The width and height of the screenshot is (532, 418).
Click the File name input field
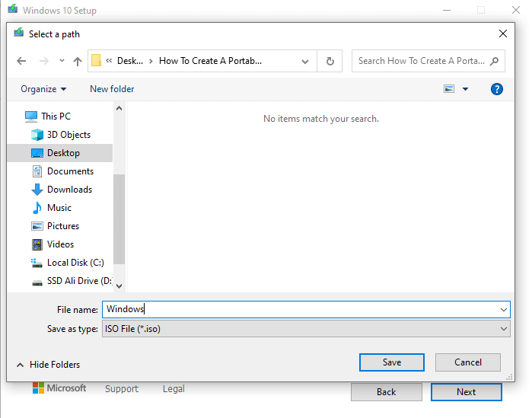[x=306, y=309]
